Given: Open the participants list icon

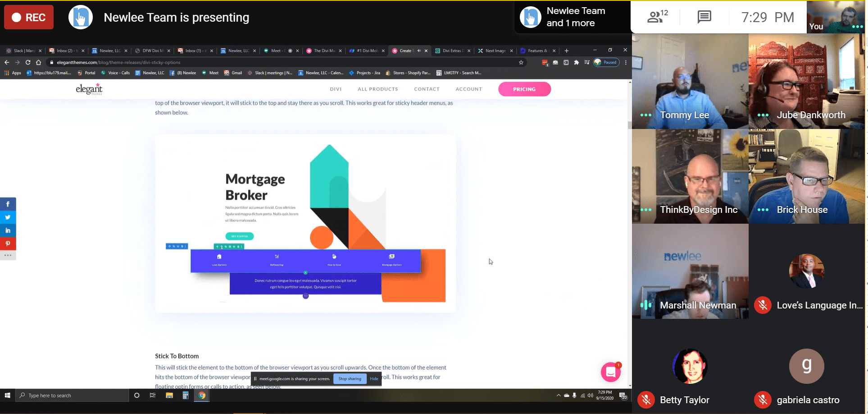Looking at the screenshot, I should point(657,17).
